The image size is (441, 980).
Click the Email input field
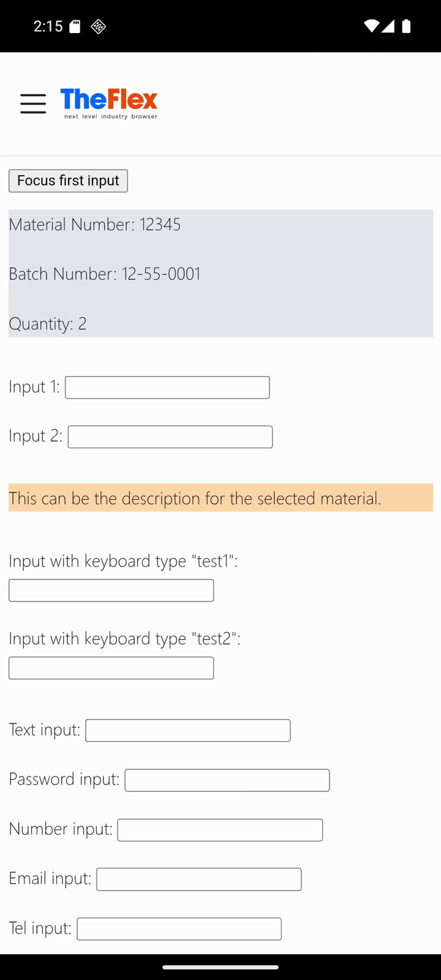[x=198, y=879]
